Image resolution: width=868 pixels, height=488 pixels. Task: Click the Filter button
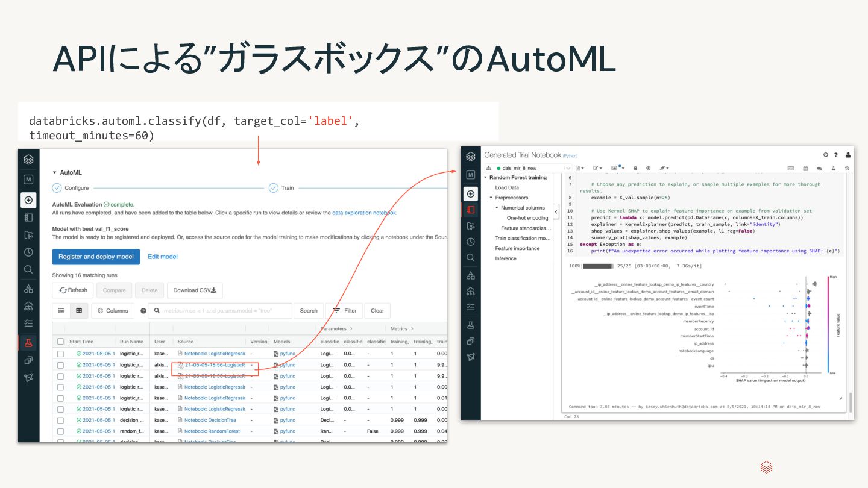click(x=344, y=311)
